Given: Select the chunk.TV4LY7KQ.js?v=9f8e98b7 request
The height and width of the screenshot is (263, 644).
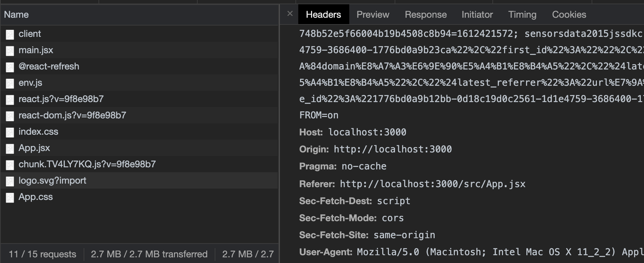Looking at the screenshot, I should click(x=140, y=164).
